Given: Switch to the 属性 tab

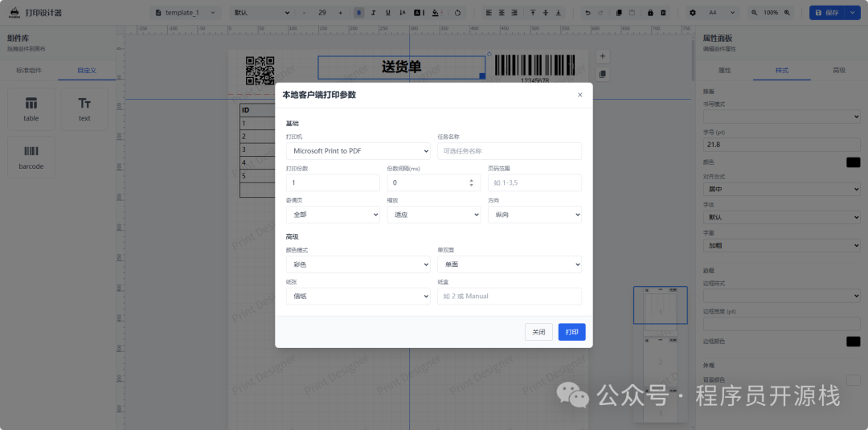Looking at the screenshot, I should (x=724, y=70).
